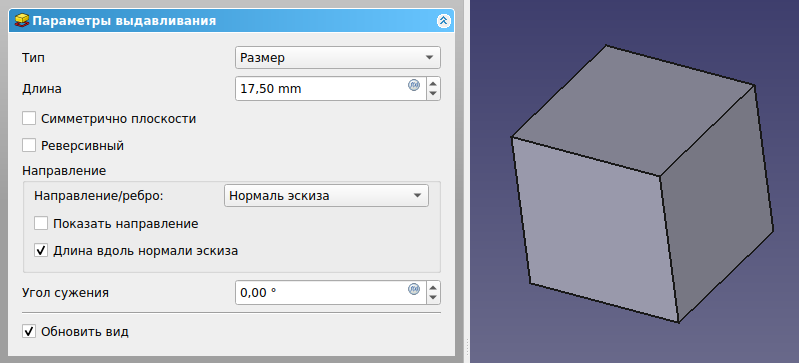Increase Угол сужения with up arrow
The width and height of the screenshot is (799, 363).
[x=433, y=288]
